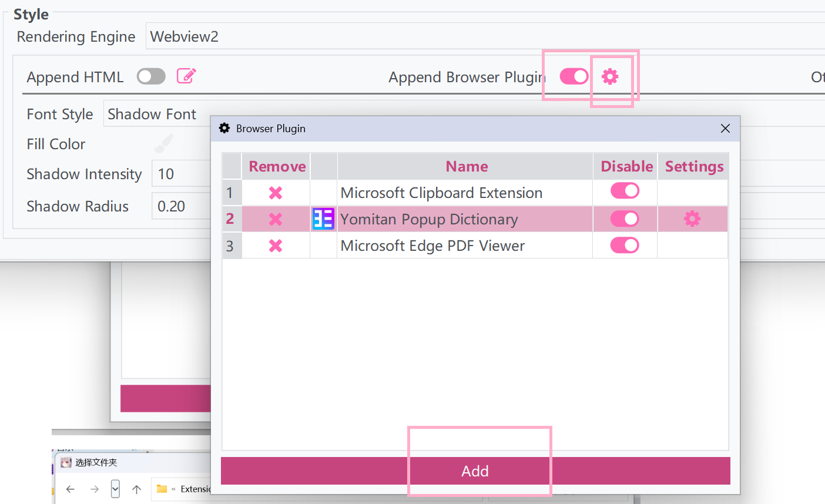The width and height of the screenshot is (825, 504).
Task: Open recent locations dropdown in folder picker
Action: (x=115, y=489)
